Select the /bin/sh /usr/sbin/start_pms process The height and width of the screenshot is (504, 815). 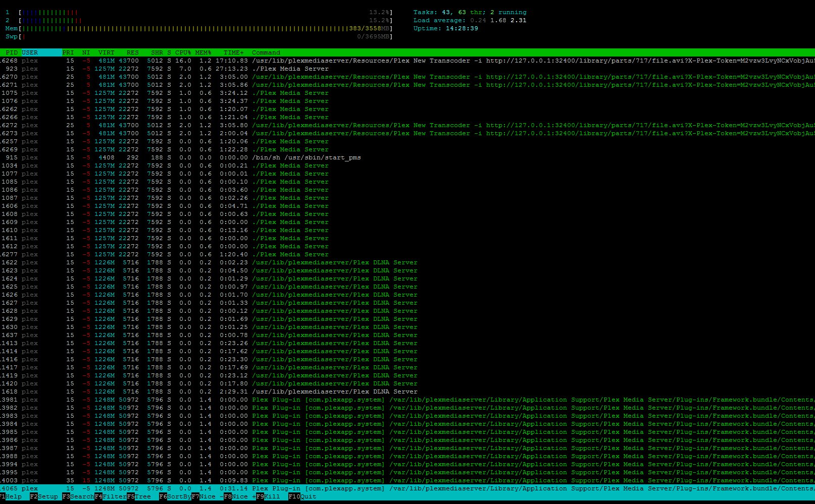coord(408,157)
